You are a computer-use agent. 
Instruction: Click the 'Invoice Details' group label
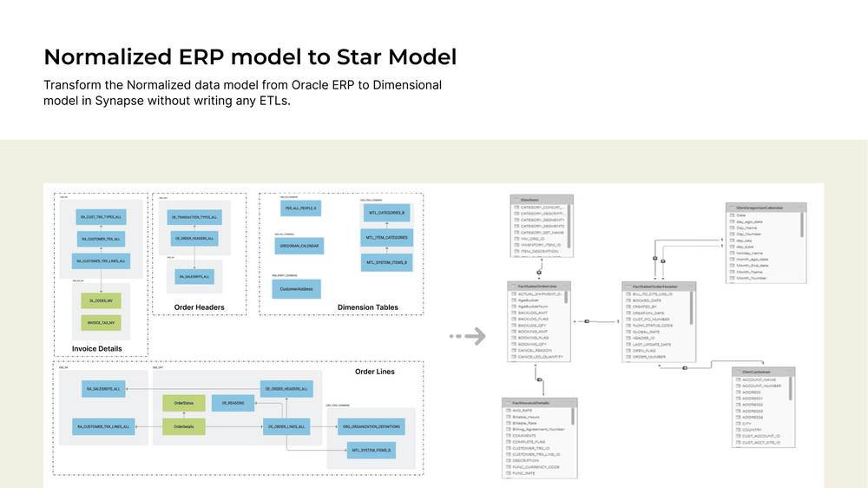(x=97, y=348)
